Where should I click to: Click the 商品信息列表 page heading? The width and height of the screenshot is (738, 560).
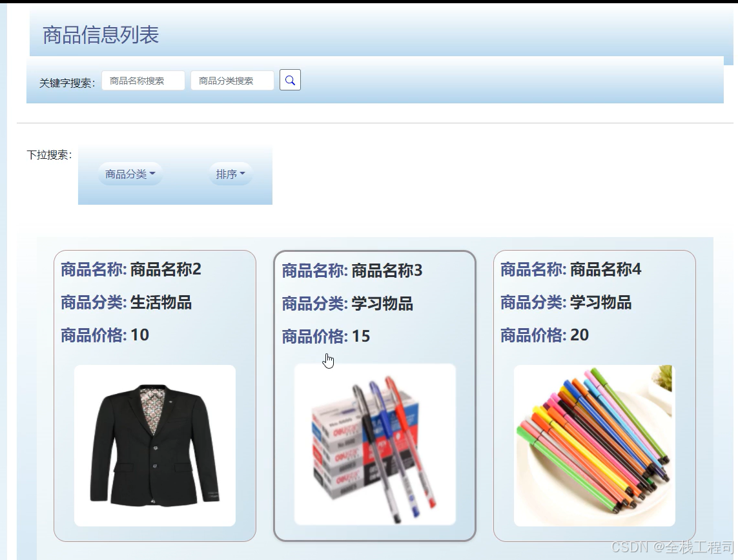pos(101,35)
